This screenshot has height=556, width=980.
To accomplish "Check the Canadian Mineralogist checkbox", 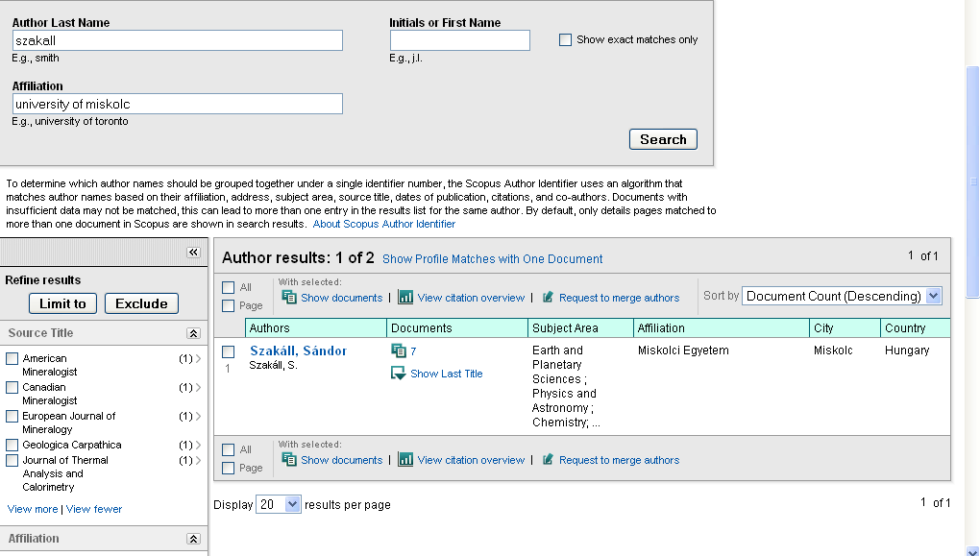I will click(12, 387).
